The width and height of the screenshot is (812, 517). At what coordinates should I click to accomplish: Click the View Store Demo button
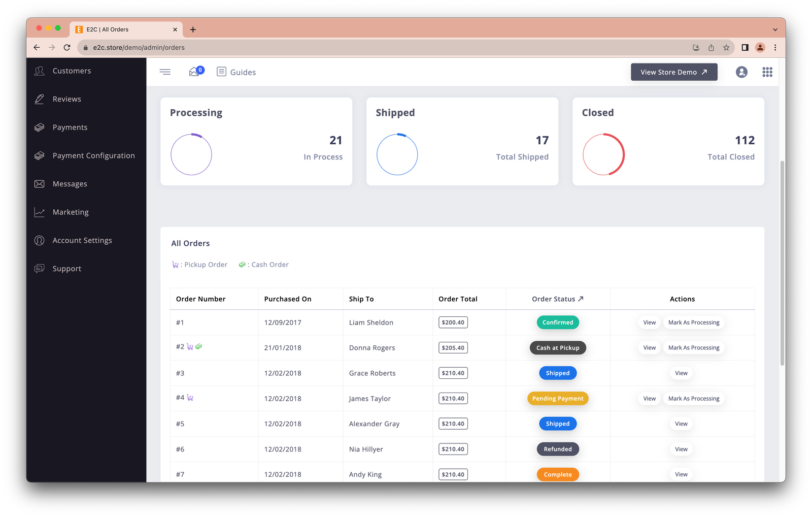(x=673, y=72)
